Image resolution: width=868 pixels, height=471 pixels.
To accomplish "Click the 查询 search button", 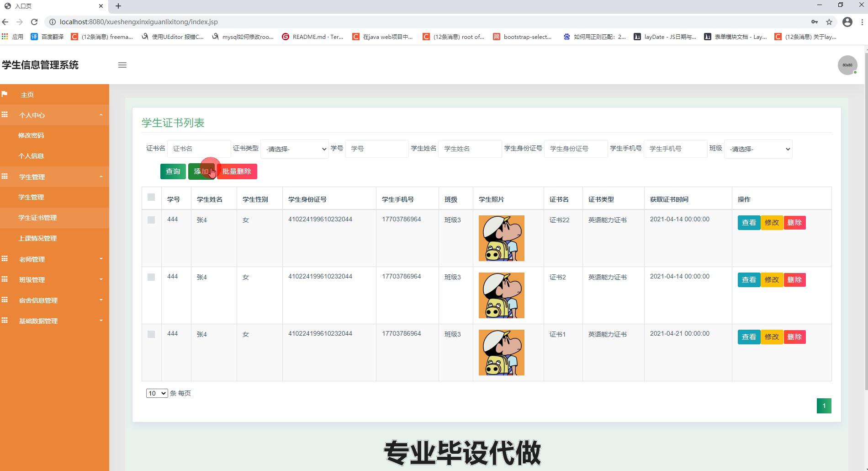I will coord(173,171).
